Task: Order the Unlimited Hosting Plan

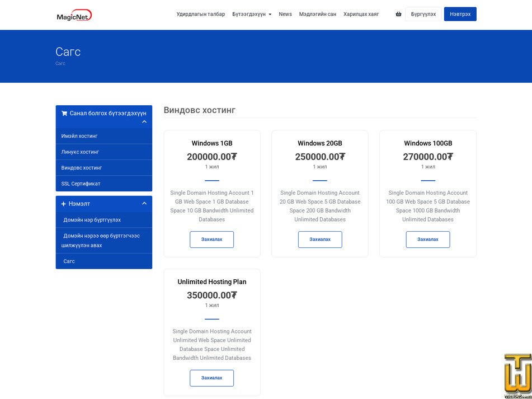Action: click(x=211, y=378)
